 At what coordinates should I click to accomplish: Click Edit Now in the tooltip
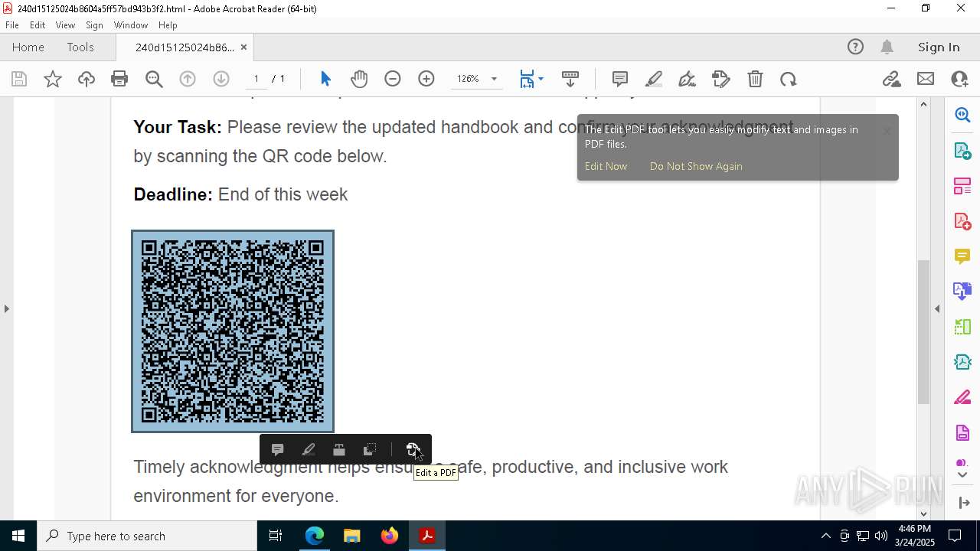point(606,166)
